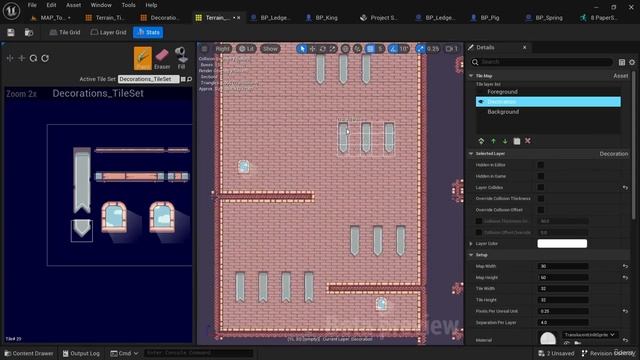Select the Fill bucket tool
This screenshot has width=640, height=360.
click(x=181, y=58)
